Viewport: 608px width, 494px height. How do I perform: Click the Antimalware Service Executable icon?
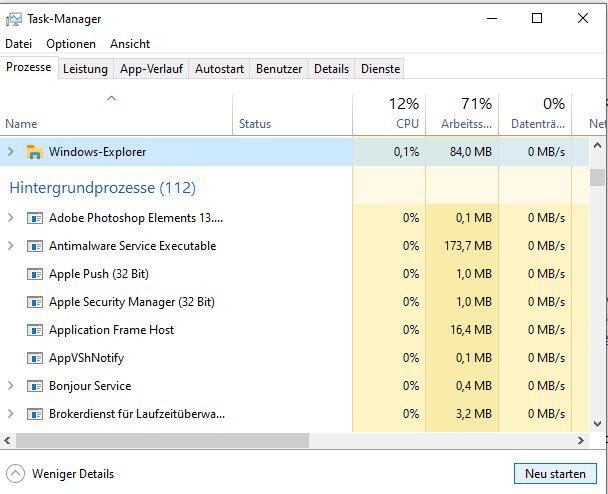click(x=34, y=246)
